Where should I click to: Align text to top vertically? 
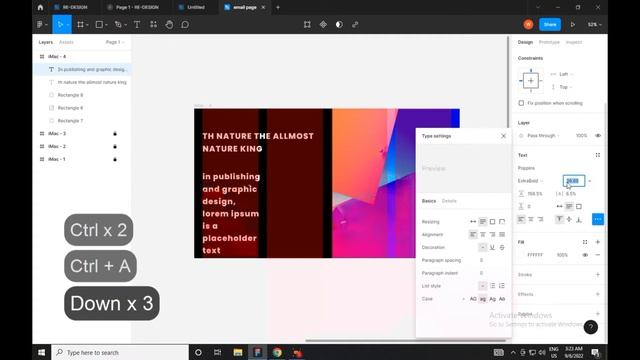point(560,219)
